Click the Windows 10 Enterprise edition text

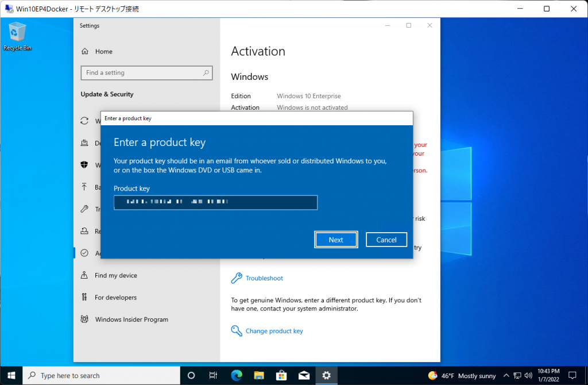coord(308,96)
